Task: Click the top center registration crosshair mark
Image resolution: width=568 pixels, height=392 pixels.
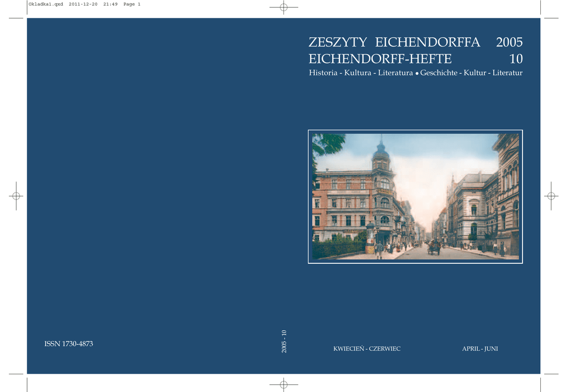Action: pos(283,7)
